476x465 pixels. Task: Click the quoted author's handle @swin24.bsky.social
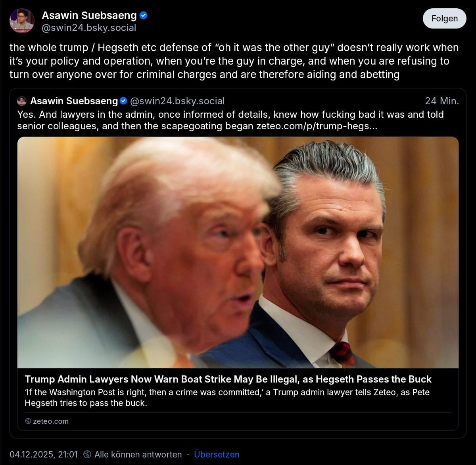[177, 101]
